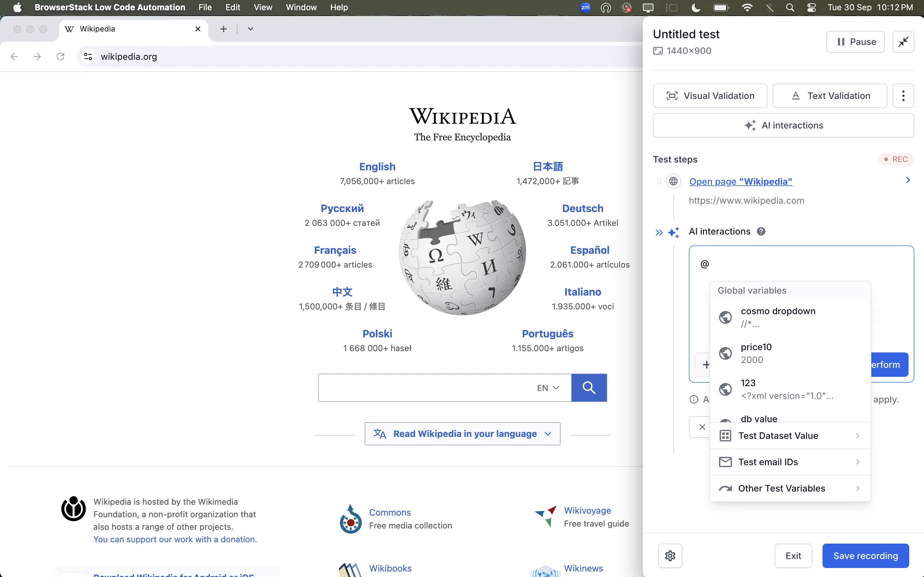Collapse the recorder panel with the minimize arrows icon
Image resolution: width=924 pixels, height=577 pixels.
[903, 41]
